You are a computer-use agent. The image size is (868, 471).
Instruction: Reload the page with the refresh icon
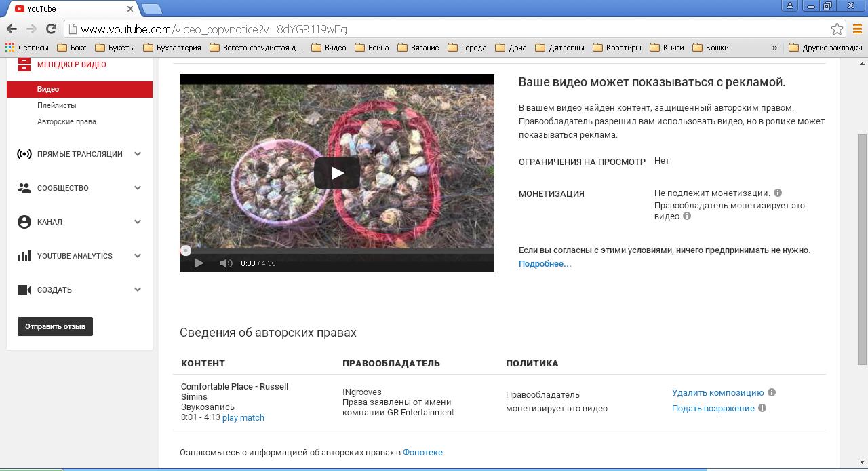[51, 29]
